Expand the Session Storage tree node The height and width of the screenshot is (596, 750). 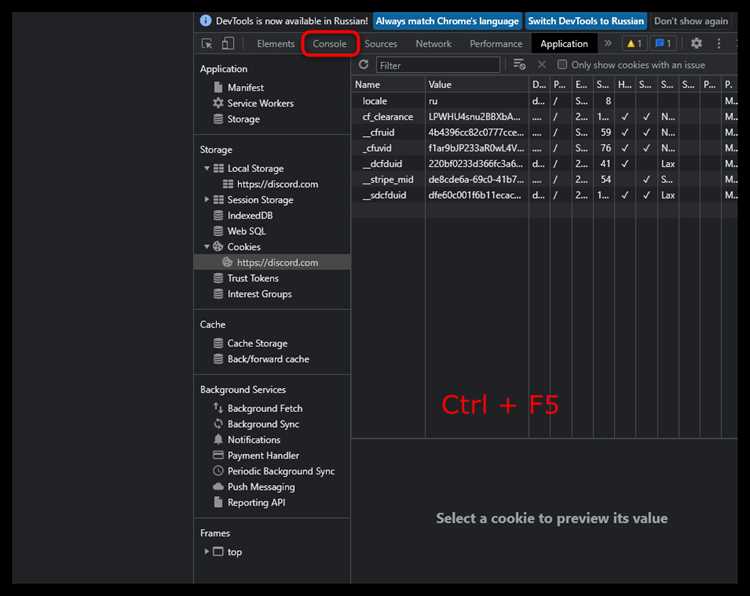[x=207, y=199]
